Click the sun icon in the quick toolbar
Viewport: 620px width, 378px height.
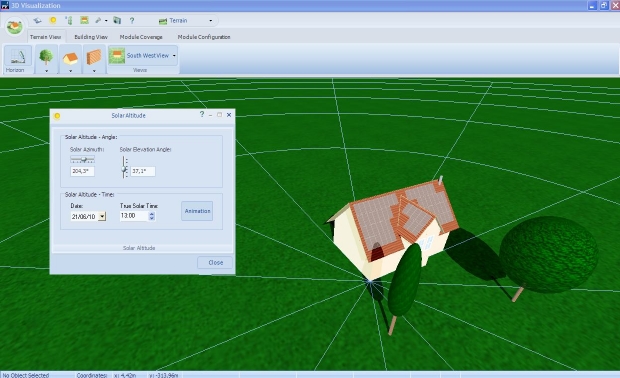pyautogui.click(x=53, y=20)
